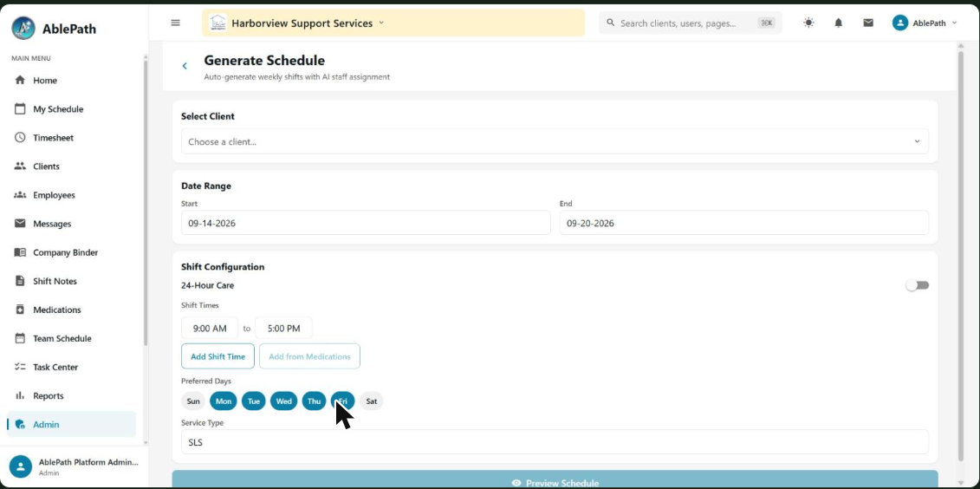This screenshot has height=489, width=980.
Task: Open Timesheet menu item
Action: click(71, 138)
